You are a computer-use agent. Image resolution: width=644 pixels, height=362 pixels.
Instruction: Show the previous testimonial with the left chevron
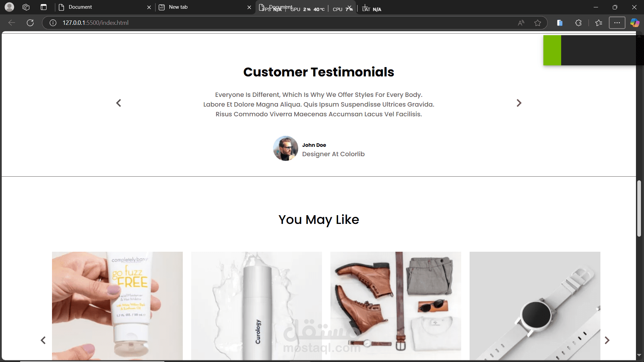118,103
